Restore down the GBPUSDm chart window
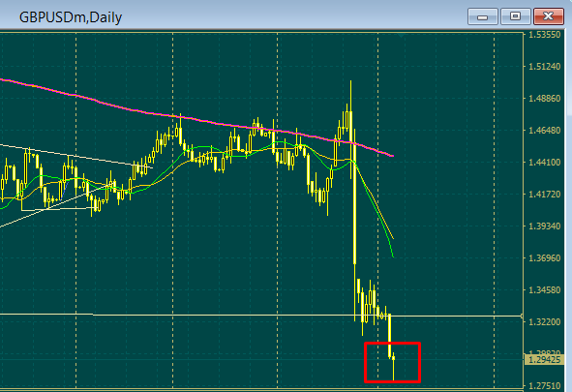The width and height of the screenshot is (572, 392). pos(516,16)
